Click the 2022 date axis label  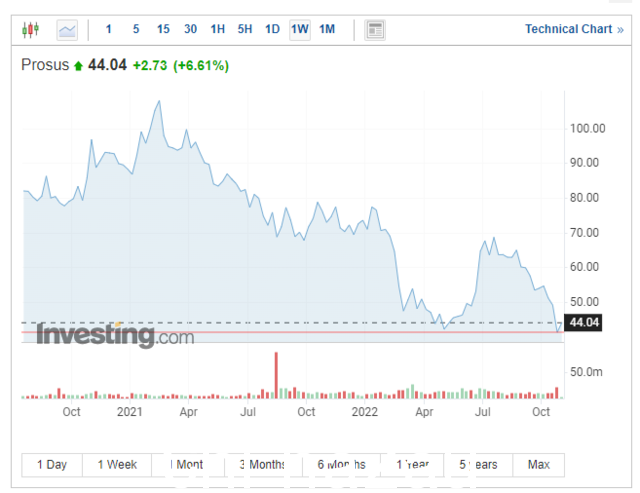(x=364, y=412)
